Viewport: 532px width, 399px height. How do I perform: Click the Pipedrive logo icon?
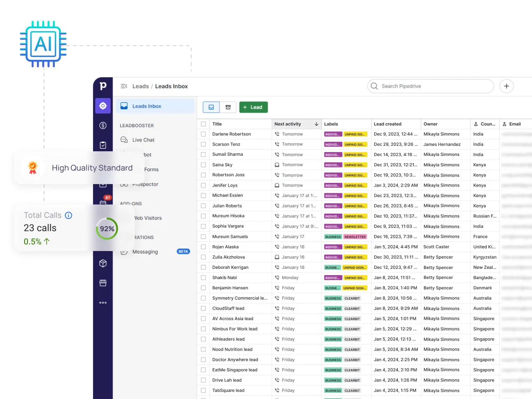tap(103, 86)
